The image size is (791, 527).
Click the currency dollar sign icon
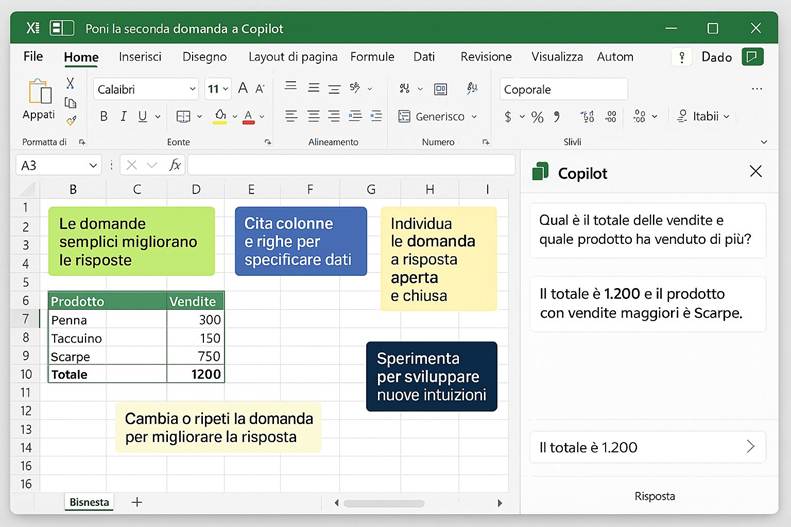click(x=508, y=117)
